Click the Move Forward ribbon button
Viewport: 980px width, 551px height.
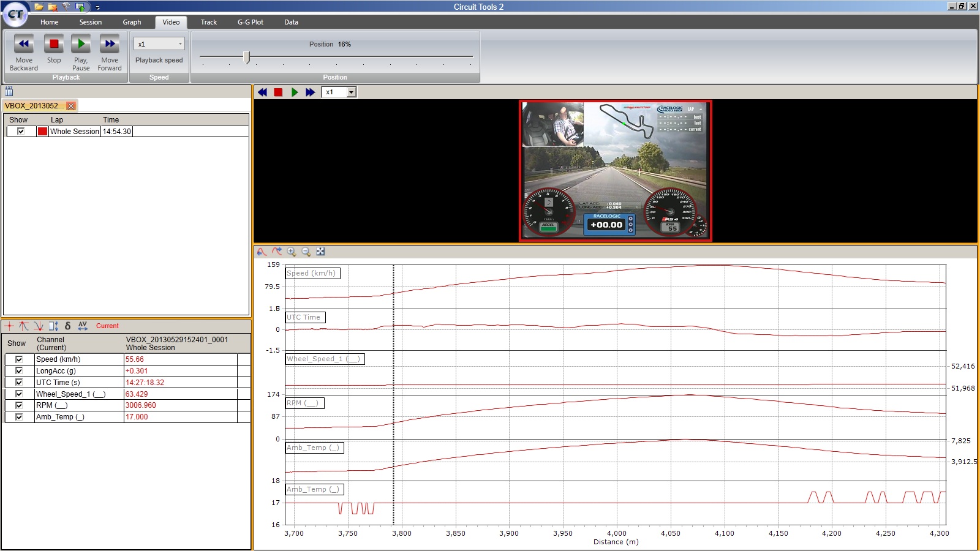[x=110, y=44]
